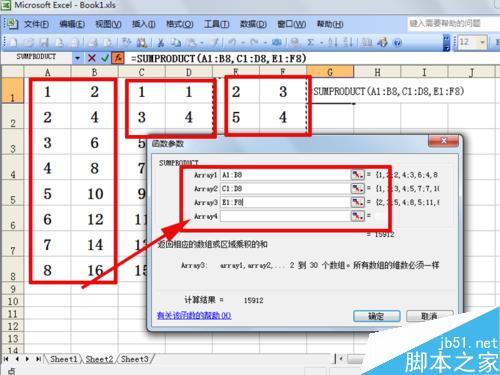Confirm formula with green checkmark
The width and height of the screenshot is (500, 375).
[x=105, y=58]
